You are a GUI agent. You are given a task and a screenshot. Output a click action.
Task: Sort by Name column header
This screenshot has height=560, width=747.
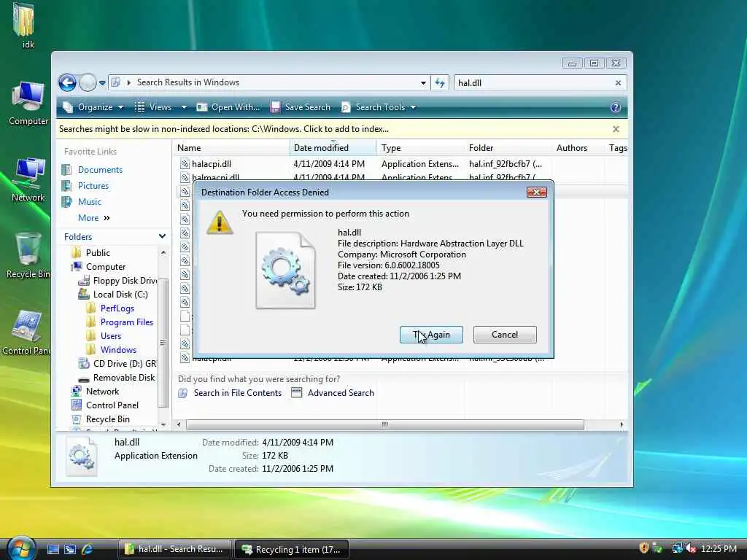(x=231, y=148)
